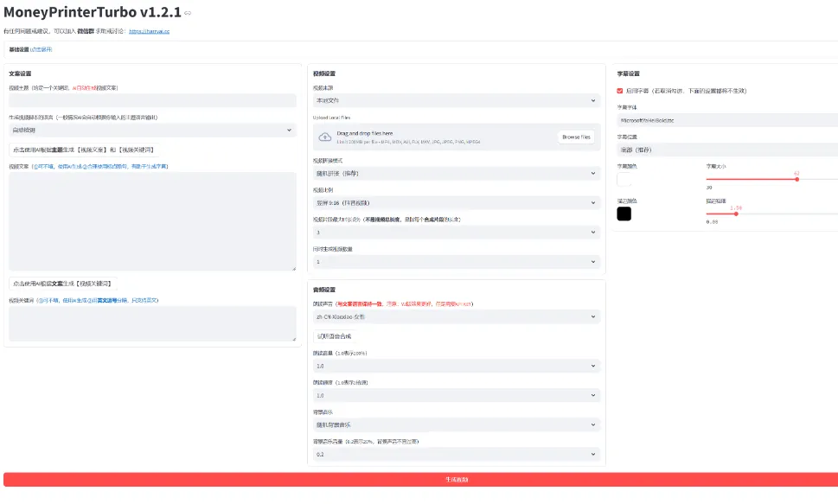Open the max clip duration dropdown
The image size is (838, 504).
456,232
